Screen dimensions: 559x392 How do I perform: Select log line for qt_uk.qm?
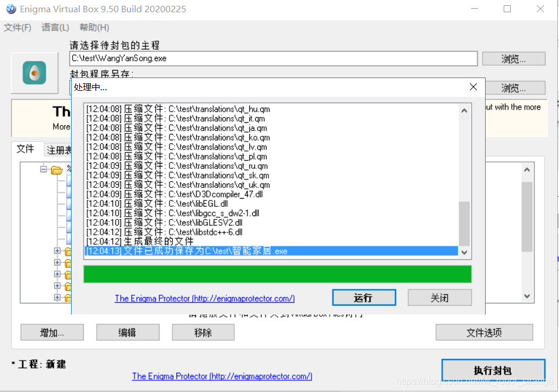point(271,185)
